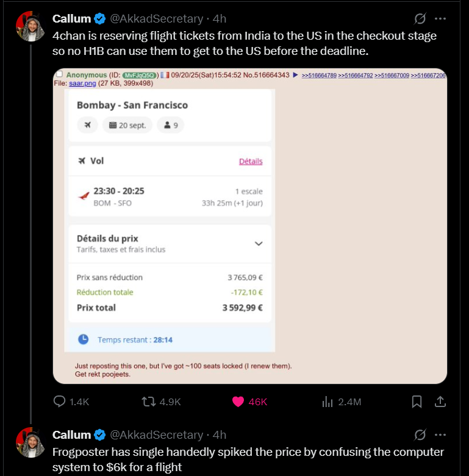Open the 4h timestamp of the first tweet
This screenshot has width=469, height=476.
pos(219,19)
